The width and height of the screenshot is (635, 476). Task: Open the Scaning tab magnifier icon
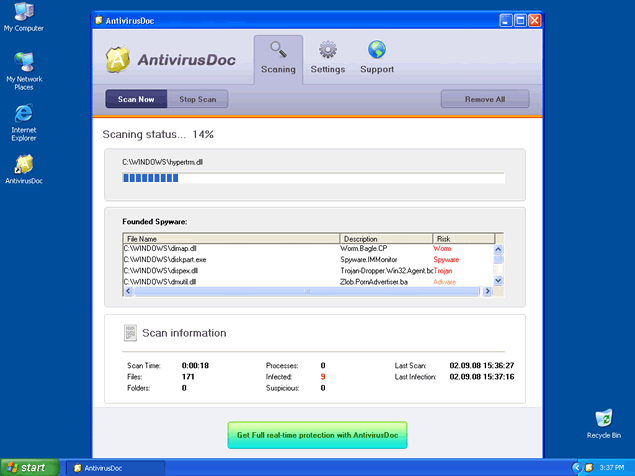[278, 50]
